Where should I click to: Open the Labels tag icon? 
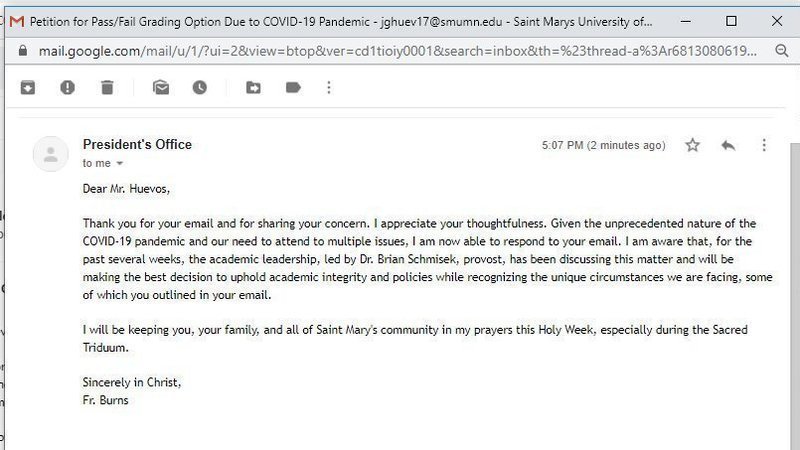pos(293,88)
